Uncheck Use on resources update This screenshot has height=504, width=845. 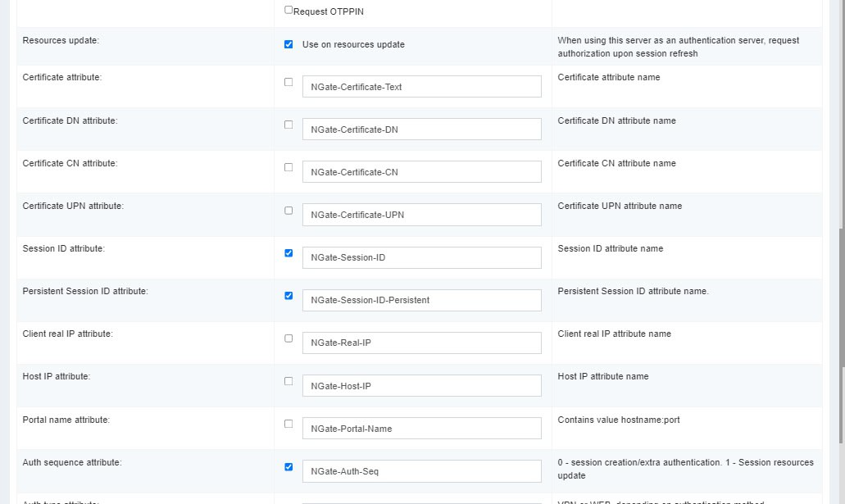click(x=288, y=44)
